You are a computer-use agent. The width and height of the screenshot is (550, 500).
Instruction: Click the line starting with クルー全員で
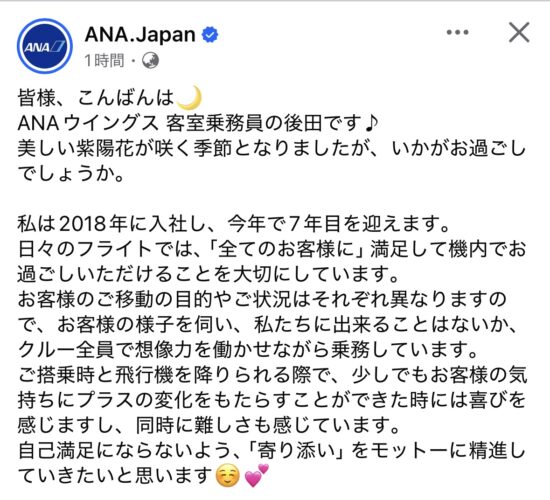pos(248,349)
